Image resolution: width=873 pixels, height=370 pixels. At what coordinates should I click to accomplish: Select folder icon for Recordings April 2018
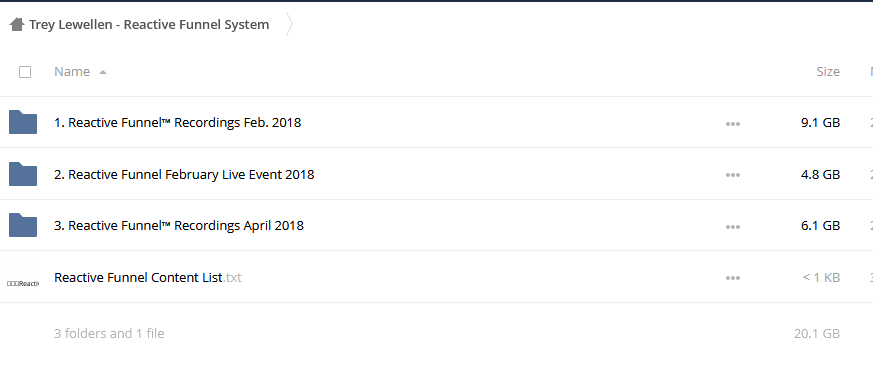[23, 225]
